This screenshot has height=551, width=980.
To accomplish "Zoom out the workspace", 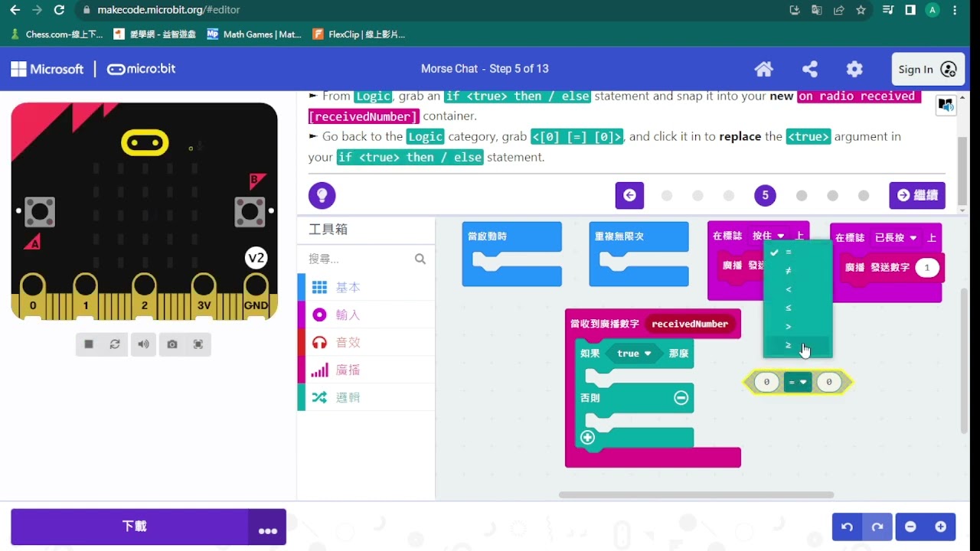I will 910,527.
